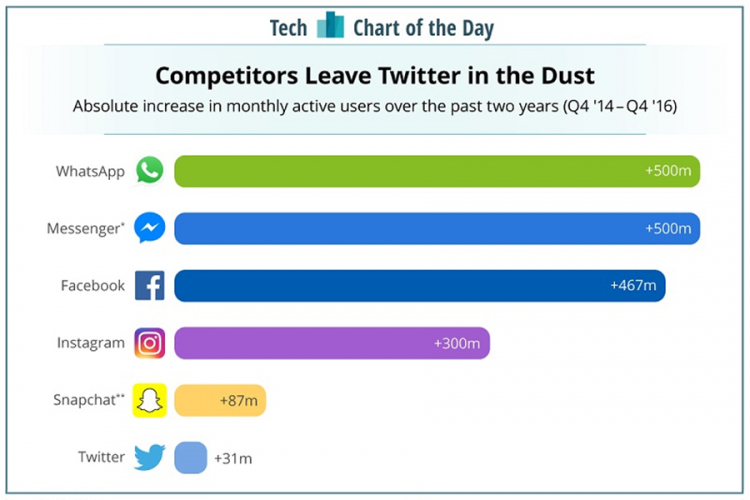Click the WhatsApp logo icon
This screenshot has height=500, width=750.
point(150,171)
